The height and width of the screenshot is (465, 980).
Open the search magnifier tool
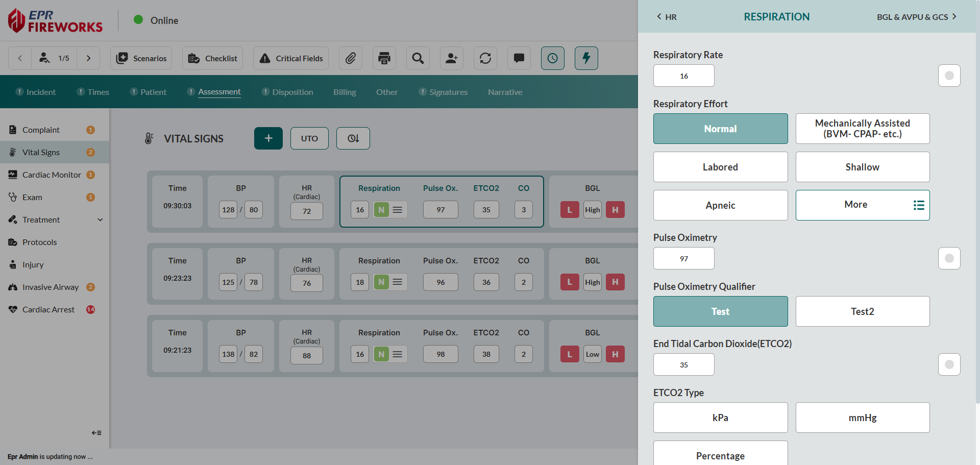tap(418, 58)
